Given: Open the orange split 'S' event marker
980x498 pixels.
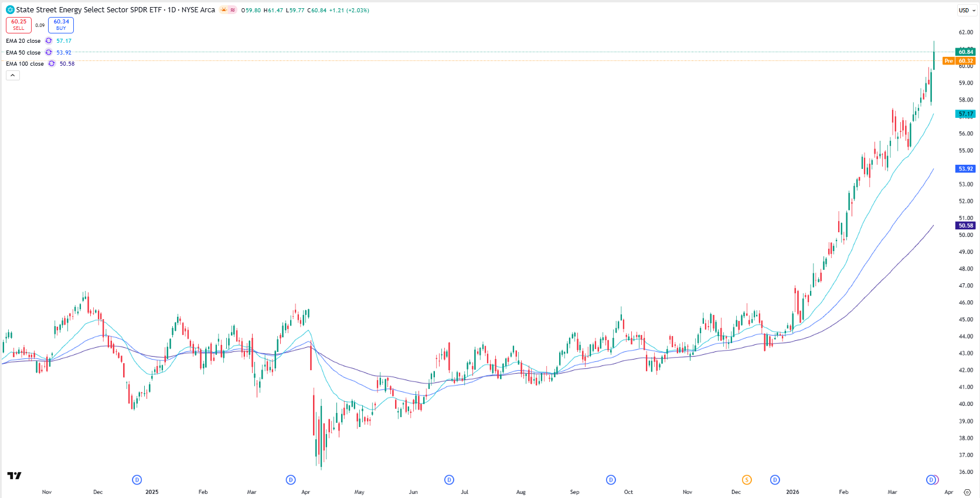Looking at the screenshot, I should [746, 480].
